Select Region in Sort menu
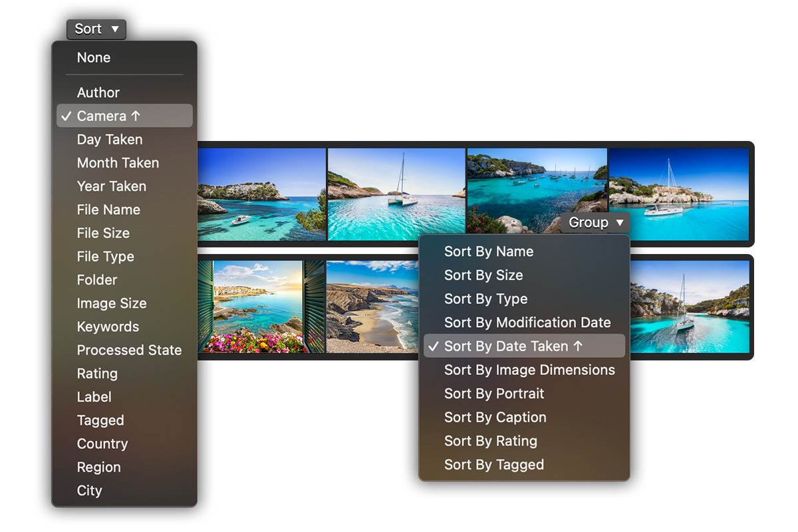The image size is (798, 532). click(x=124, y=467)
